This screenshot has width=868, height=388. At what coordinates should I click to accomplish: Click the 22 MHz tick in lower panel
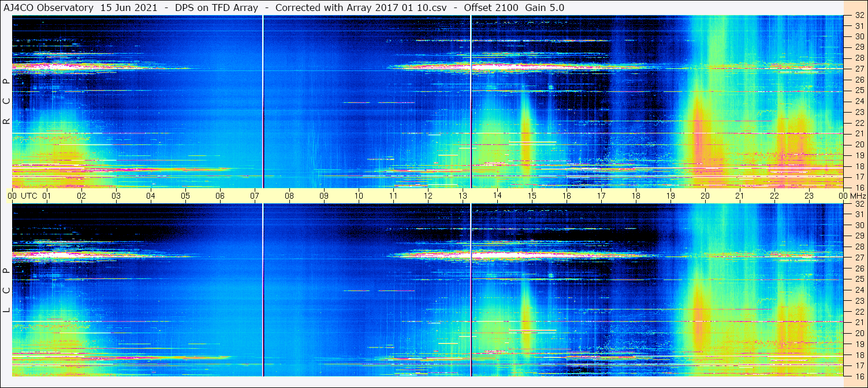(x=859, y=312)
